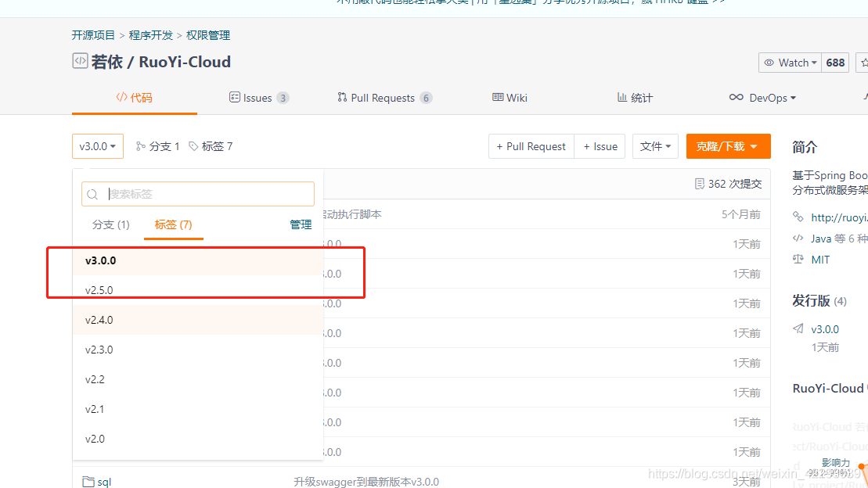The width and height of the screenshot is (868, 488).
Task: Focus the 搜索标签 search field
Action: 197,194
